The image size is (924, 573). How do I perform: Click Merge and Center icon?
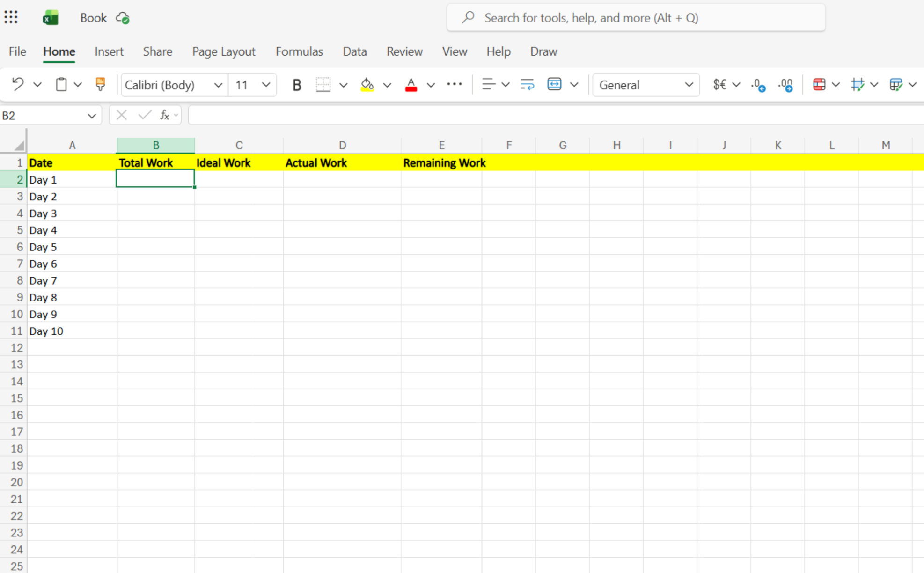[x=554, y=84]
